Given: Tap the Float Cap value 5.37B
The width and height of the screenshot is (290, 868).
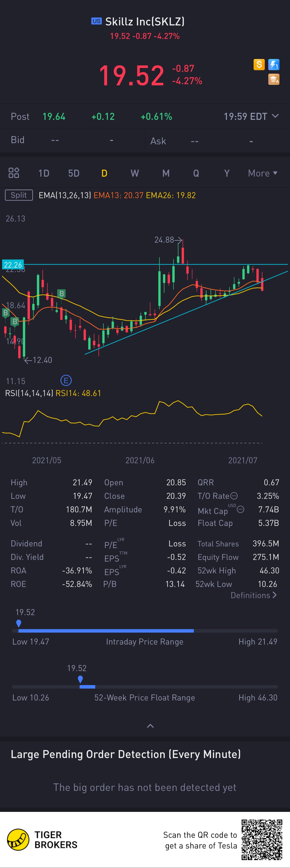Looking at the screenshot, I should pyautogui.click(x=269, y=523).
